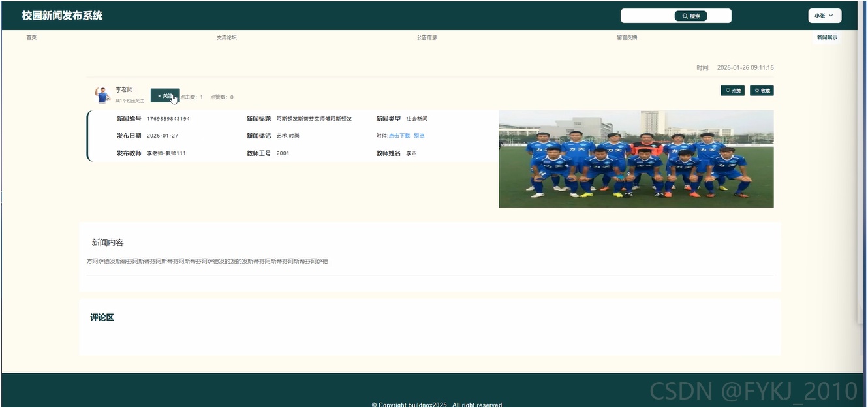
Task: Click the publisher value 李老师-教师111
Action: click(x=166, y=153)
